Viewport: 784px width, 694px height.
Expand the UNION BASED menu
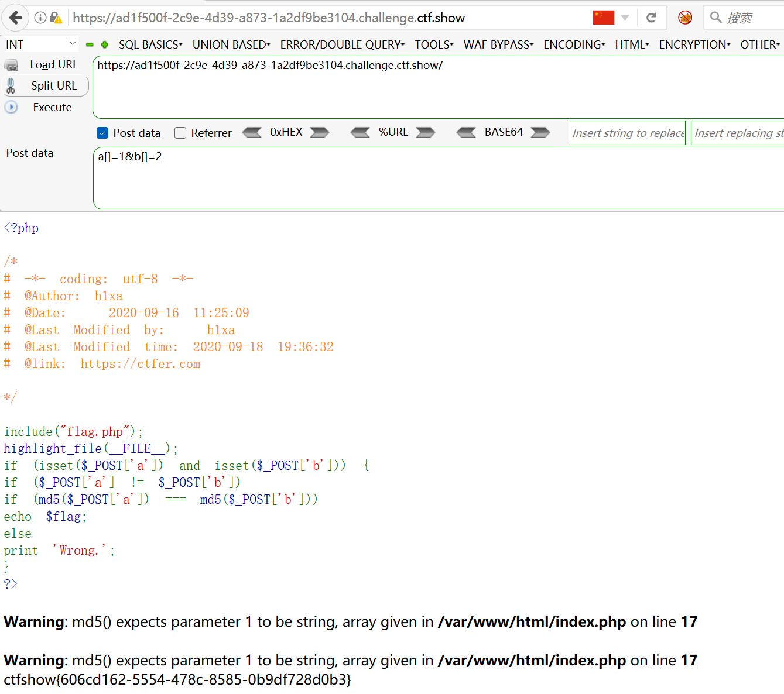point(231,44)
